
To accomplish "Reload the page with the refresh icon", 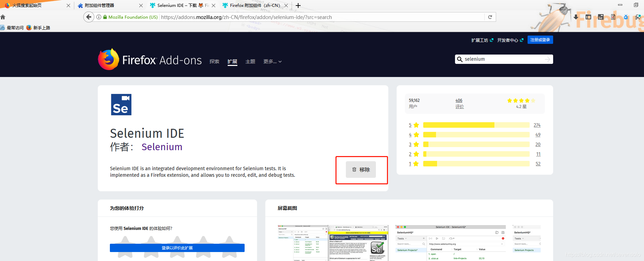I will click(490, 17).
